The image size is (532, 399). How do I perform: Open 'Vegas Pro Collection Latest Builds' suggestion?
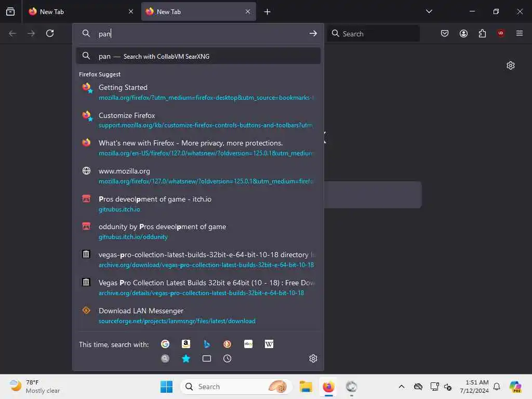[x=198, y=288]
